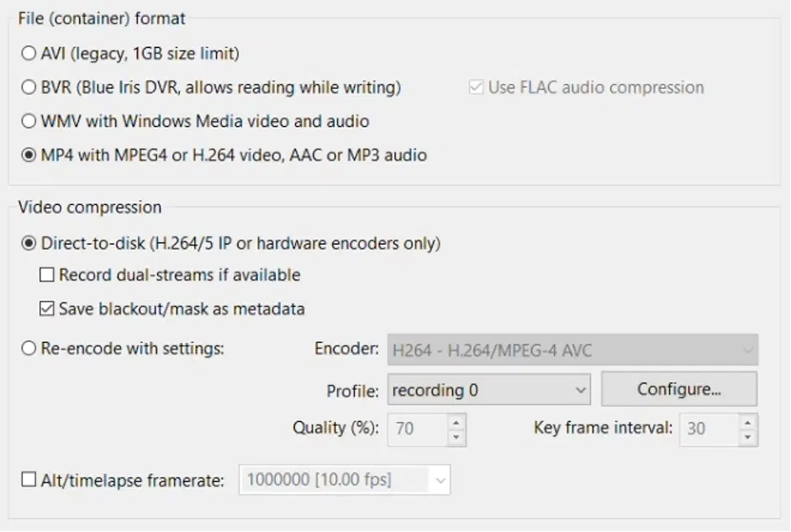Click the Quality percent value field

pyautogui.click(x=416, y=429)
